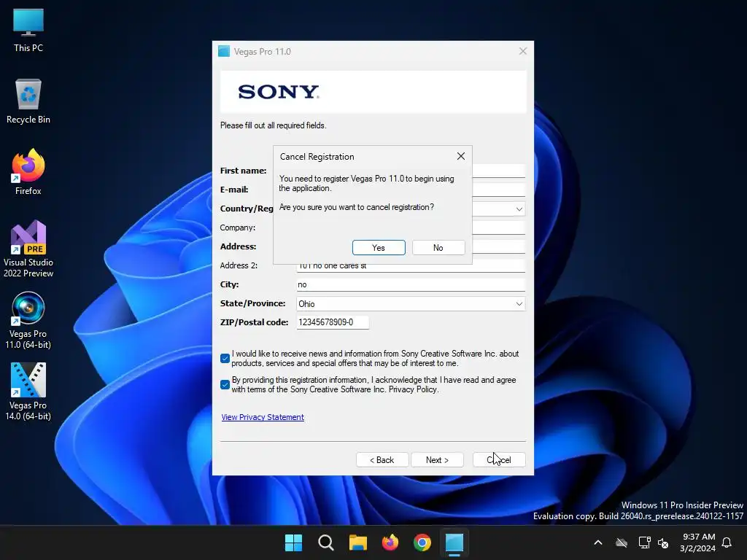Focus the City input field
Screen dimensions: 747x560
[411, 285]
